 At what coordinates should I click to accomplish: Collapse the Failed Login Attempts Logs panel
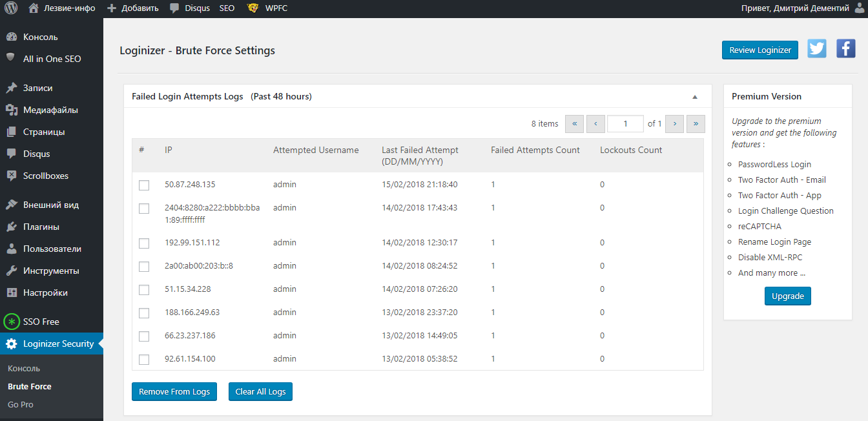(x=695, y=97)
